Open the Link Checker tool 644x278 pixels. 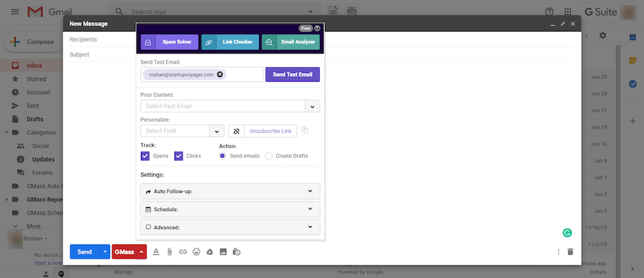[230, 42]
